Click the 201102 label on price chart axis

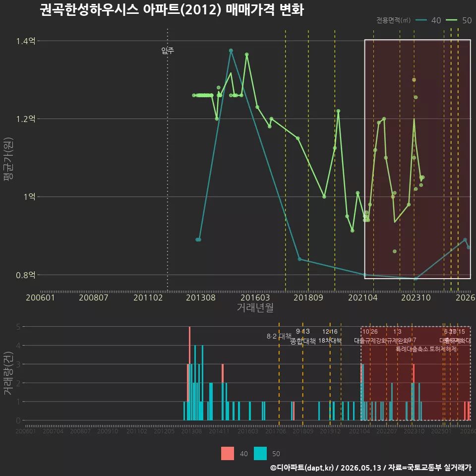pos(148,297)
